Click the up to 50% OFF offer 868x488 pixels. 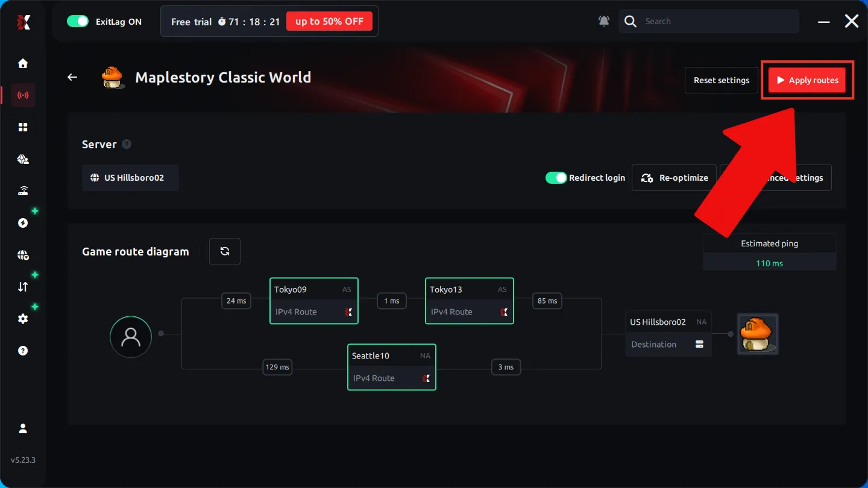[x=329, y=22]
